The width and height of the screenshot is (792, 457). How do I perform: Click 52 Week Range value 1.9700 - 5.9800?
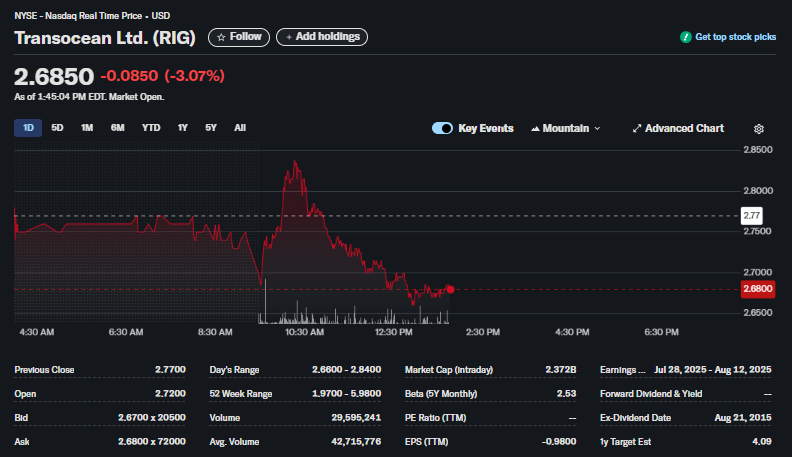(x=346, y=393)
